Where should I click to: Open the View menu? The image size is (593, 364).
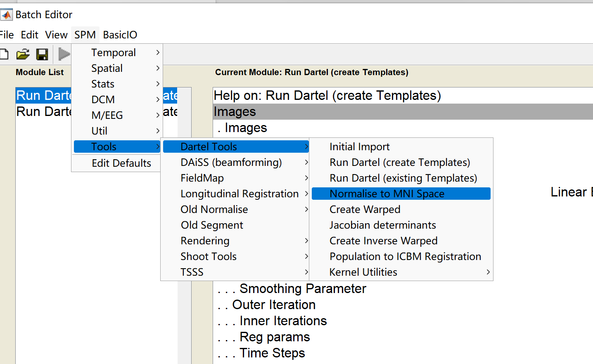tap(56, 35)
